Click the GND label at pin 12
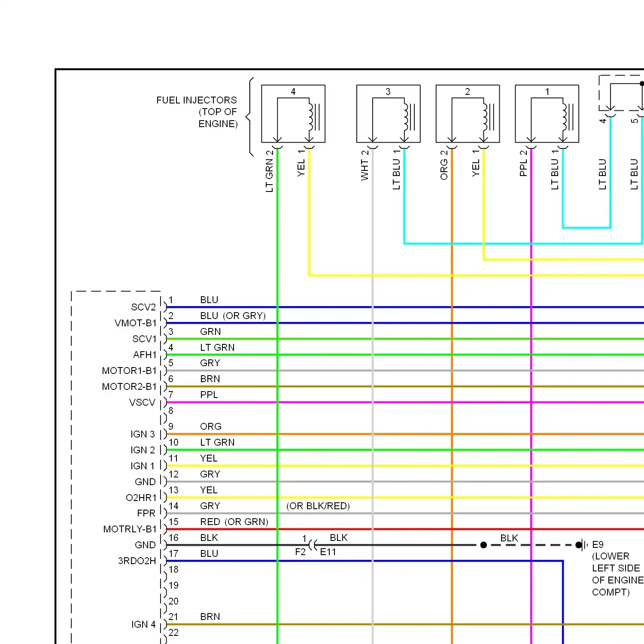 pyautogui.click(x=145, y=482)
